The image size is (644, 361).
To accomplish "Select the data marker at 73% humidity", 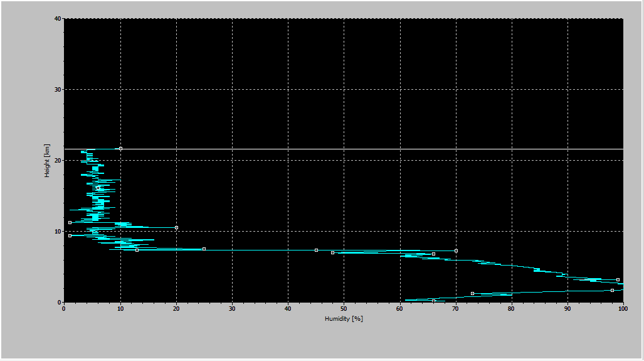I will (472, 293).
